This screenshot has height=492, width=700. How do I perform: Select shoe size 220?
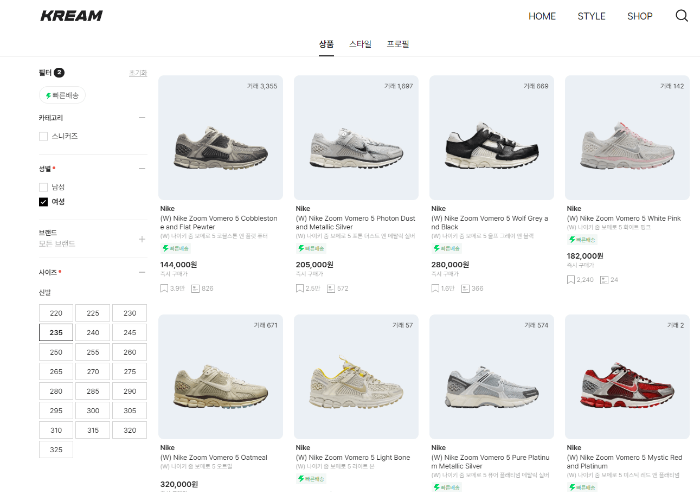pyautogui.click(x=56, y=313)
